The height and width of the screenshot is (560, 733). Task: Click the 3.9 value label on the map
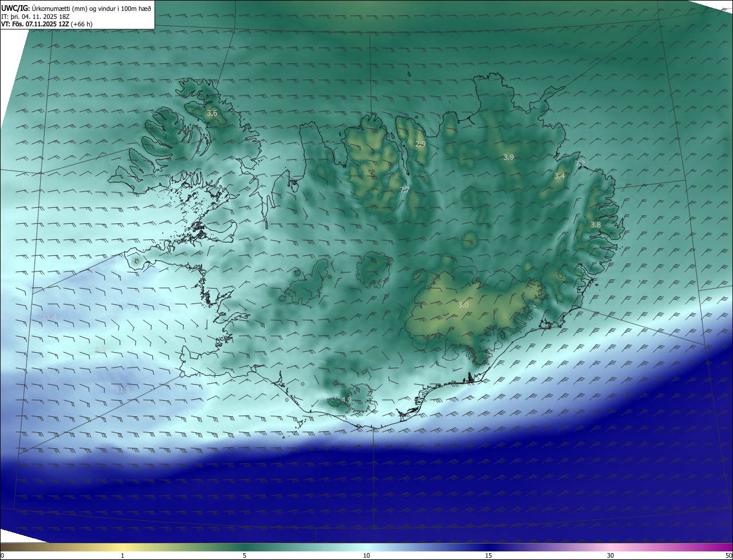pos(509,157)
